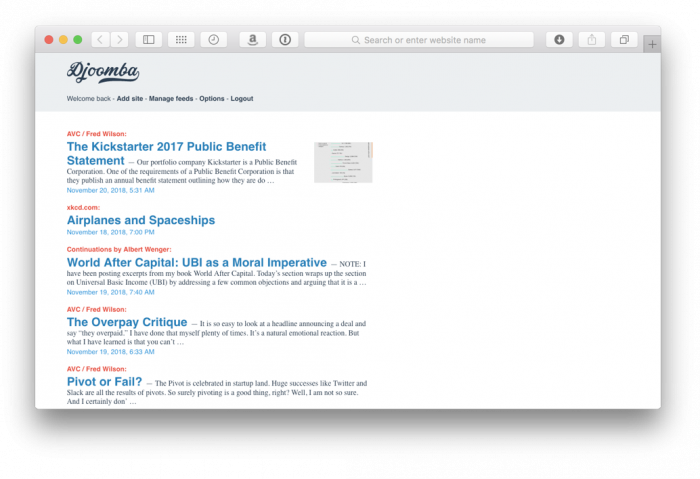
Task: Open the Pivot or Fail? article
Action: pyautogui.click(x=104, y=382)
